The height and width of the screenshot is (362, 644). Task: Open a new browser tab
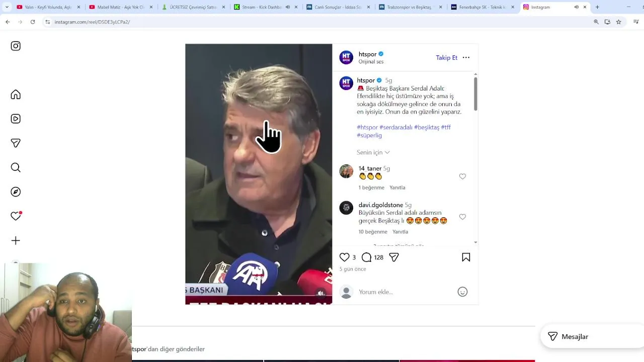tap(597, 7)
